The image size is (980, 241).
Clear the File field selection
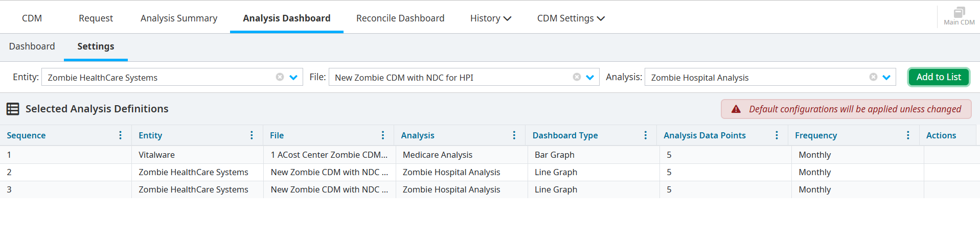(577, 77)
